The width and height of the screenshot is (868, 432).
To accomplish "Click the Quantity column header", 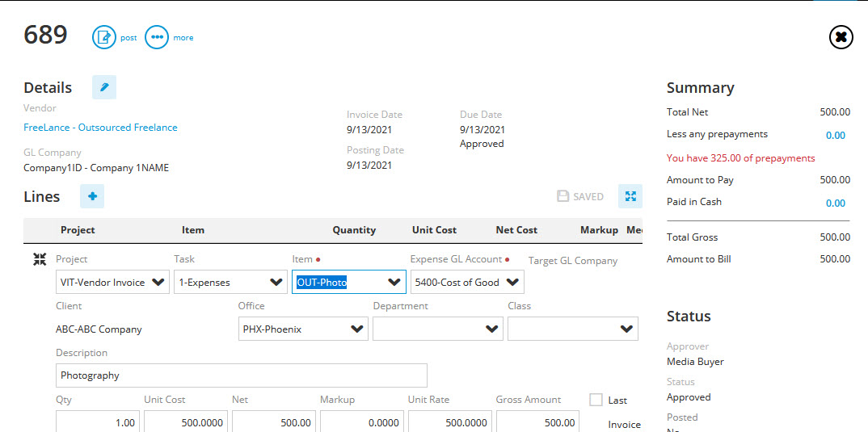I will coord(354,230).
